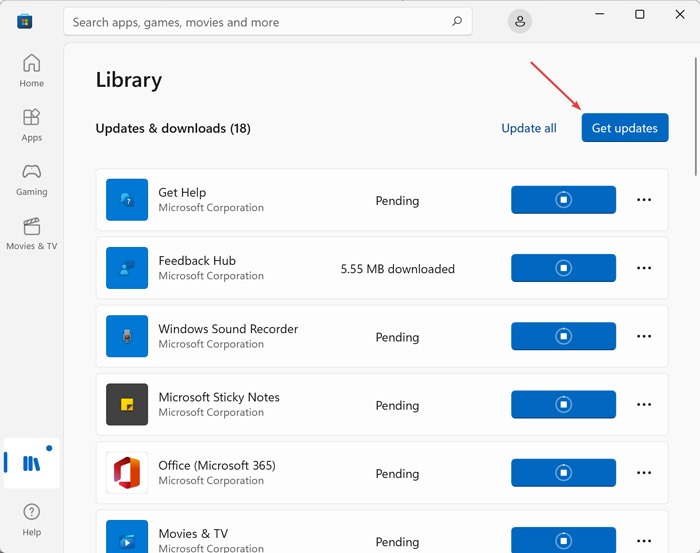
Task: Select the Office (Microsoft 365) title
Action: [217, 466]
